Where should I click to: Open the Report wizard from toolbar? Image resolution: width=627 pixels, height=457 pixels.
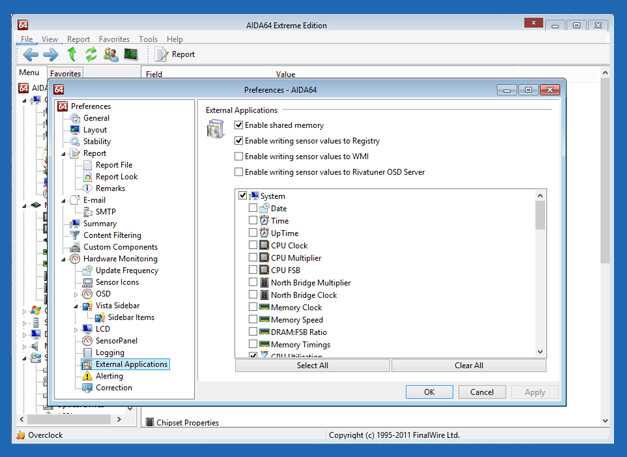[175, 54]
